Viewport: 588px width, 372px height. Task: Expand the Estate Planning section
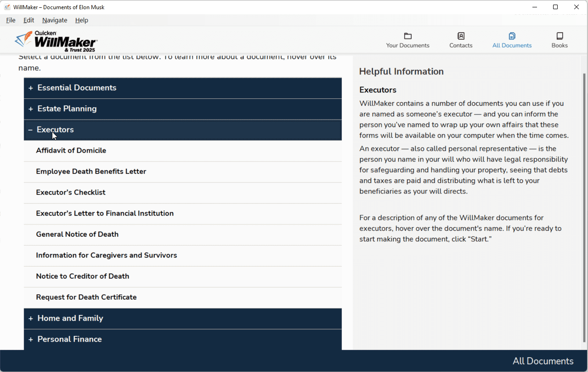(x=67, y=109)
